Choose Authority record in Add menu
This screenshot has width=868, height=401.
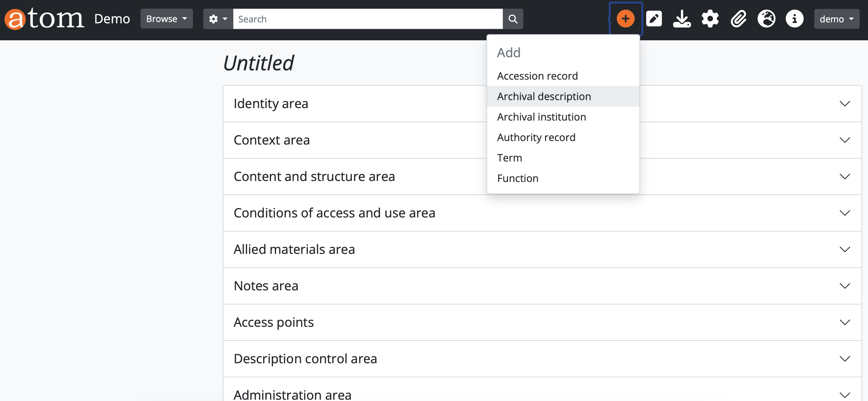point(536,138)
